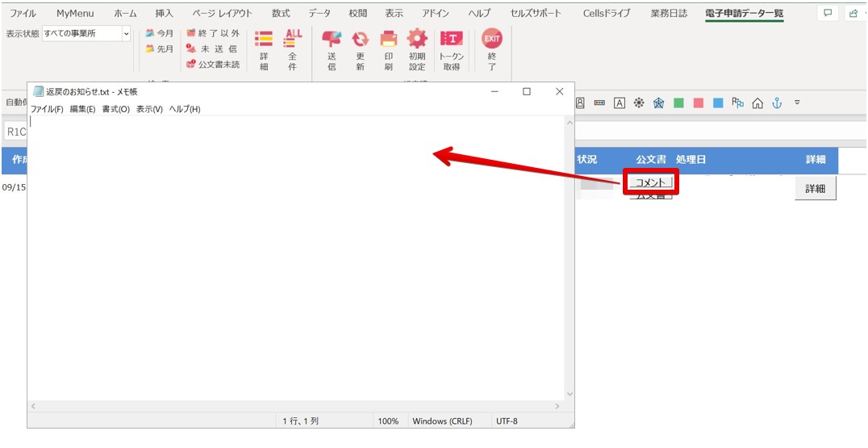The height and width of the screenshot is (448, 868).
Task: Click the 印刷 printer icon
Action: click(x=389, y=40)
